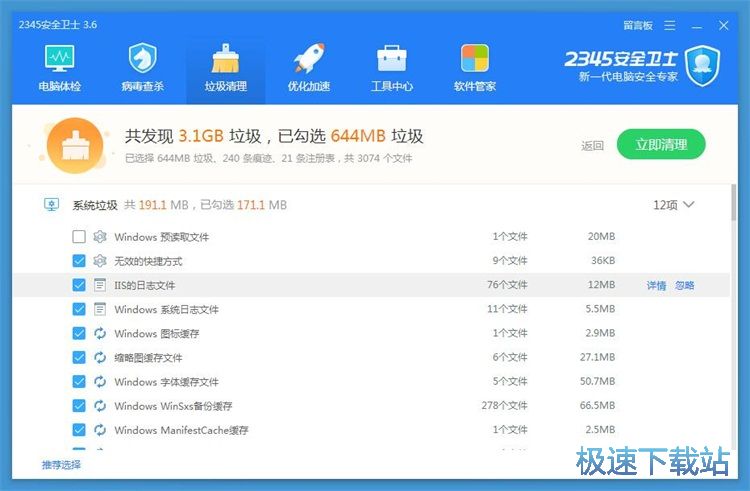The image size is (750, 491).
Task: Switch to the 病毒查杀 tab label
Action: (143, 87)
